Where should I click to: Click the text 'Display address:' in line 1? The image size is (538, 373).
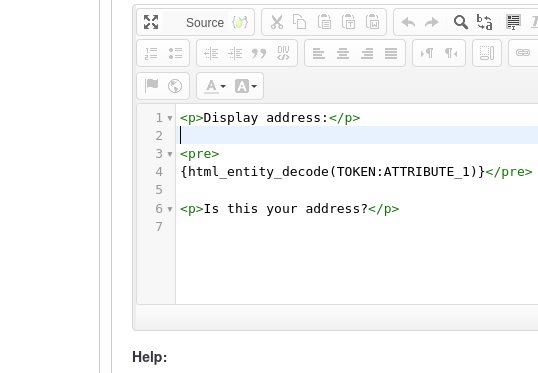pyautogui.click(x=266, y=118)
